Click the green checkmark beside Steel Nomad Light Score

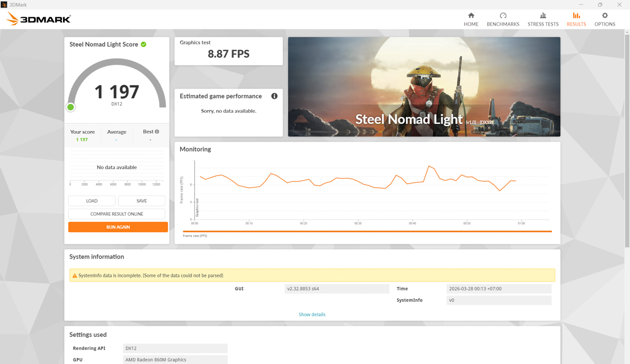click(143, 44)
